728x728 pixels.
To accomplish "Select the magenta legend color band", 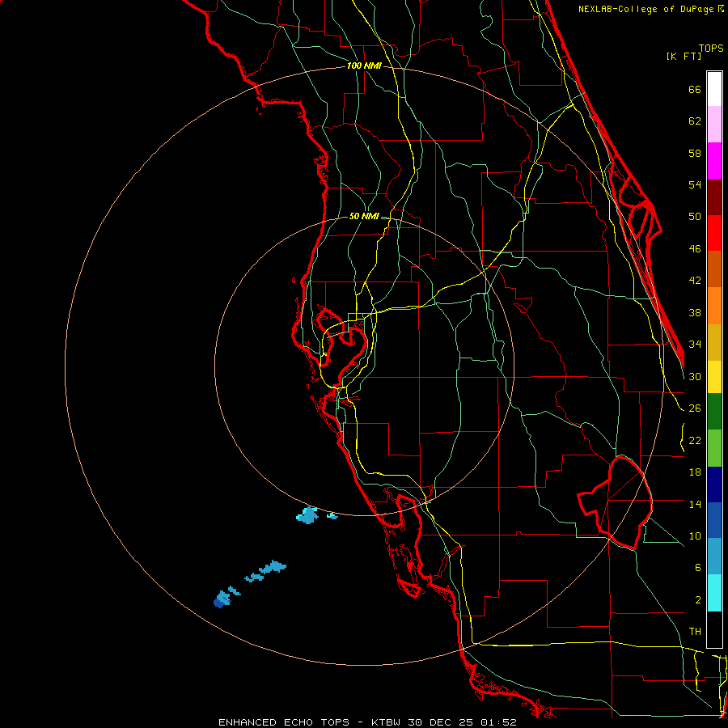I will click(714, 161).
